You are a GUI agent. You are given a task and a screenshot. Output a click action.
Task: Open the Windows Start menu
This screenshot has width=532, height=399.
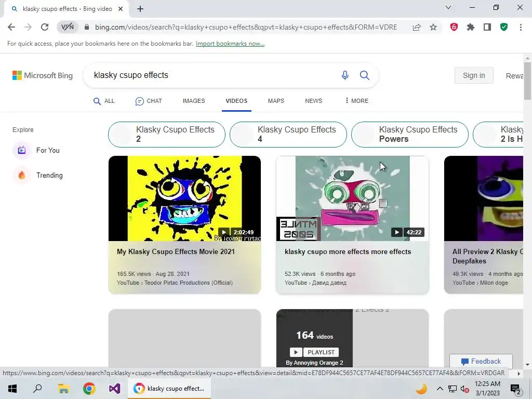12,389
